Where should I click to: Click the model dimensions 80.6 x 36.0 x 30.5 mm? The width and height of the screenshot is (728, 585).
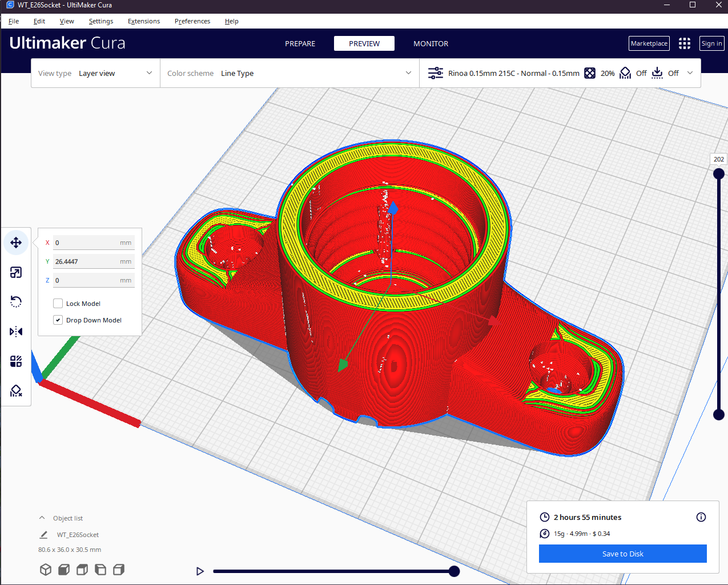point(70,550)
